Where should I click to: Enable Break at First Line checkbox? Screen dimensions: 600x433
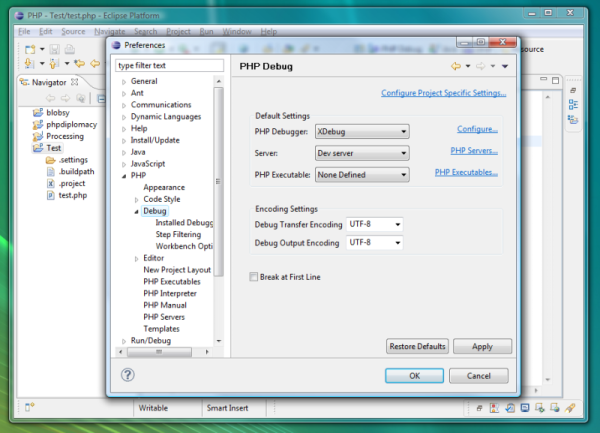254,277
